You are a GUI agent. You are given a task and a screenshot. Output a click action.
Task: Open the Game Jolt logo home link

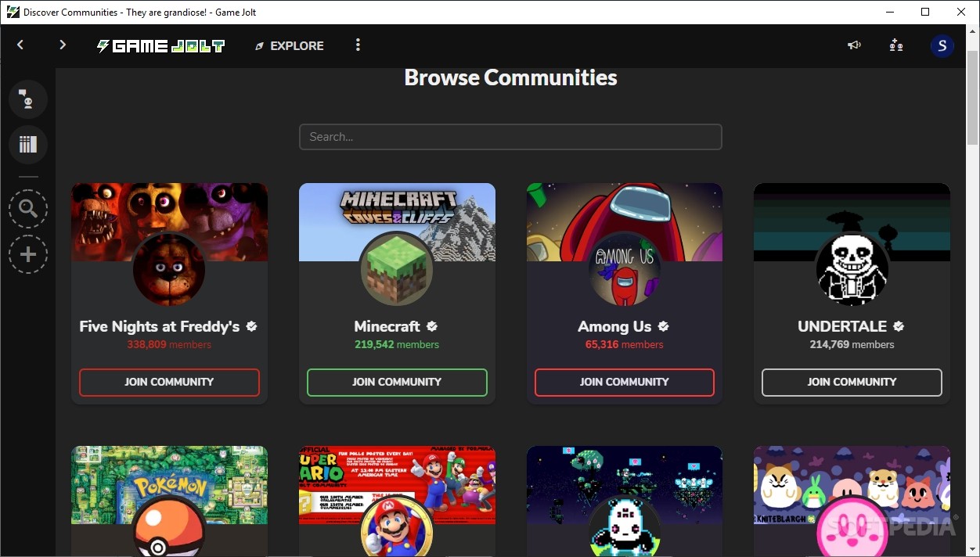pyautogui.click(x=160, y=46)
